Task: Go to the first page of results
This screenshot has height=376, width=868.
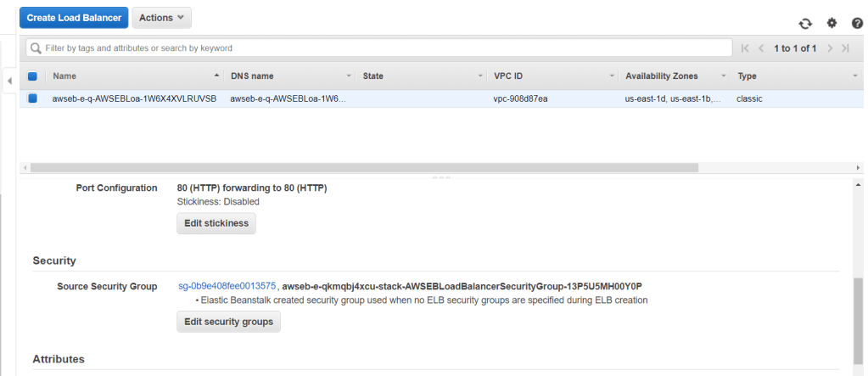Action: (x=746, y=48)
